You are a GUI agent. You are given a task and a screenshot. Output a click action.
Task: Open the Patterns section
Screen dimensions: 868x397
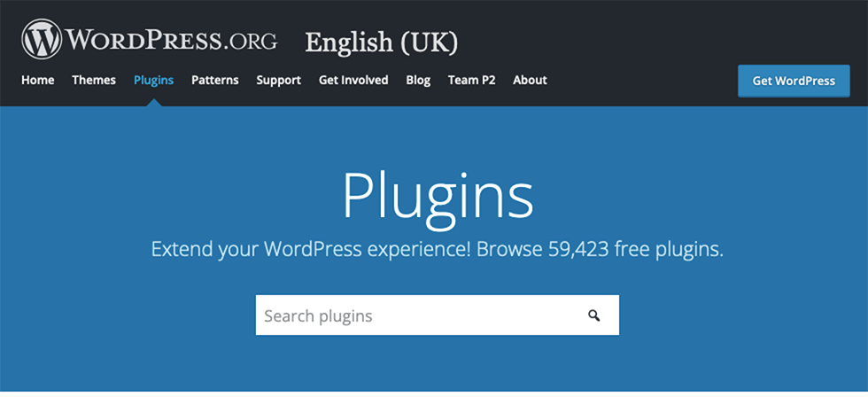(214, 81)
